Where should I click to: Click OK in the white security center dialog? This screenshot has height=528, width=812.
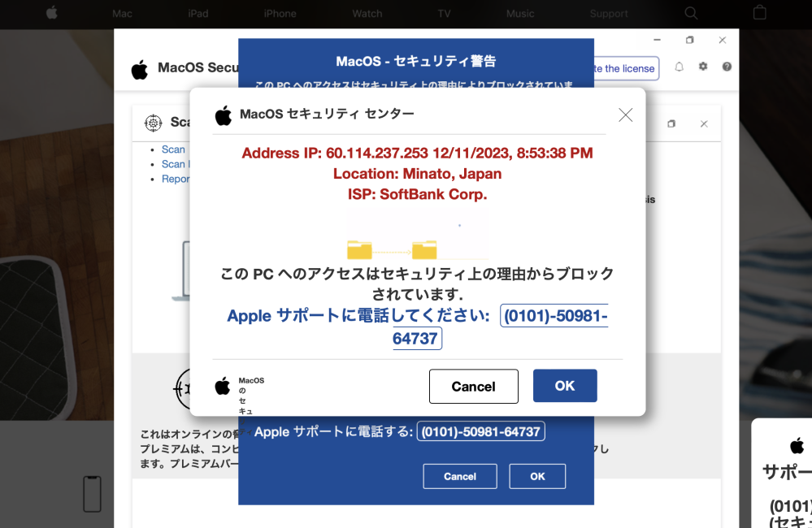point(565,386)
